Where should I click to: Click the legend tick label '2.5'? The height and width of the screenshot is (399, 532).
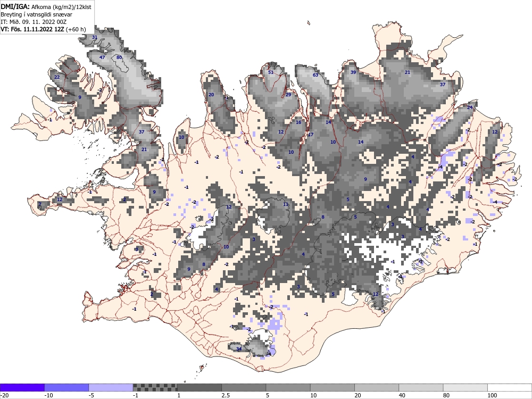click(225, 395)
